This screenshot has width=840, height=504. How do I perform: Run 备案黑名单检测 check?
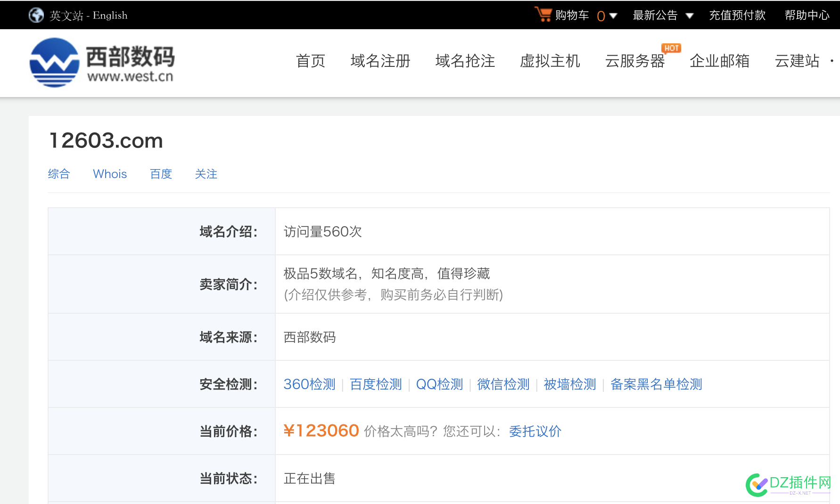coord(656,384)
